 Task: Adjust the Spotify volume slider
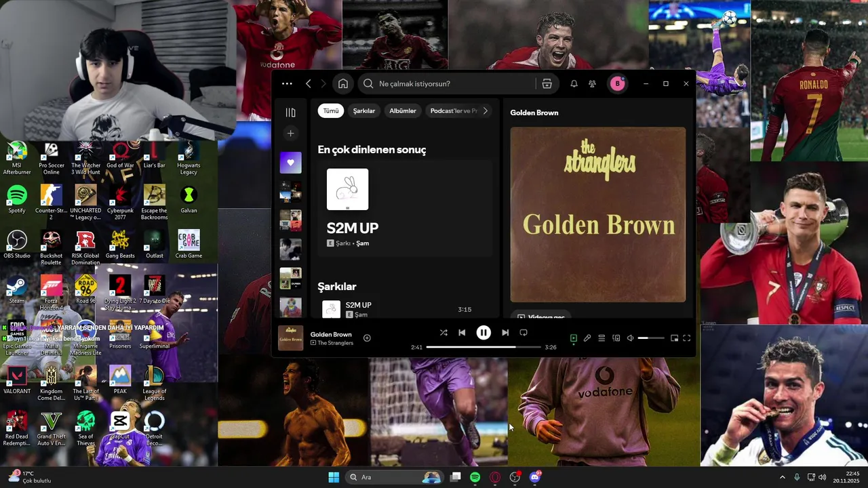tap(651, 338)
